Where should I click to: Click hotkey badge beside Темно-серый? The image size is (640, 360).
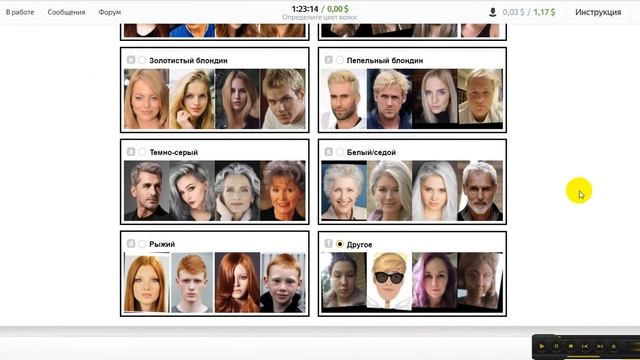coord(131,152)
